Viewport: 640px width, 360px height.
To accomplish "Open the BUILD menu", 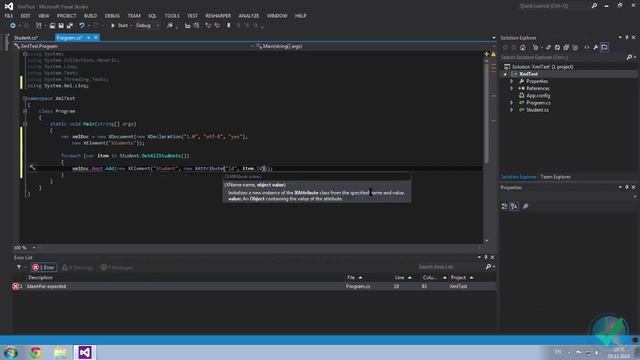I will 91,16.
